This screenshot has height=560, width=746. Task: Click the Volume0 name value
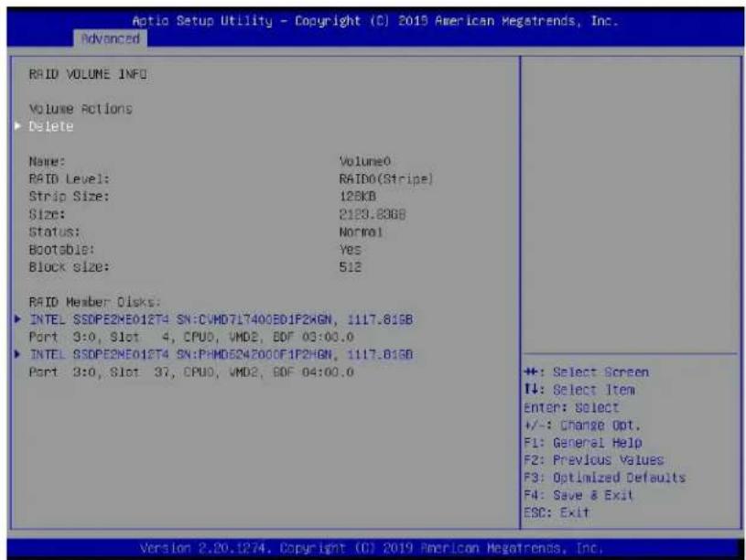365,161
